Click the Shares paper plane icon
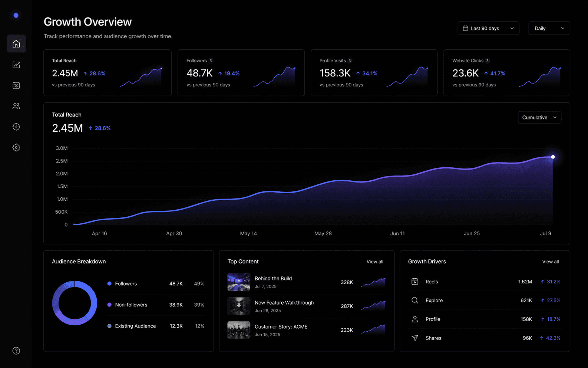The height and width of the screenshot is (368, 588). click(x=415, y=338)
